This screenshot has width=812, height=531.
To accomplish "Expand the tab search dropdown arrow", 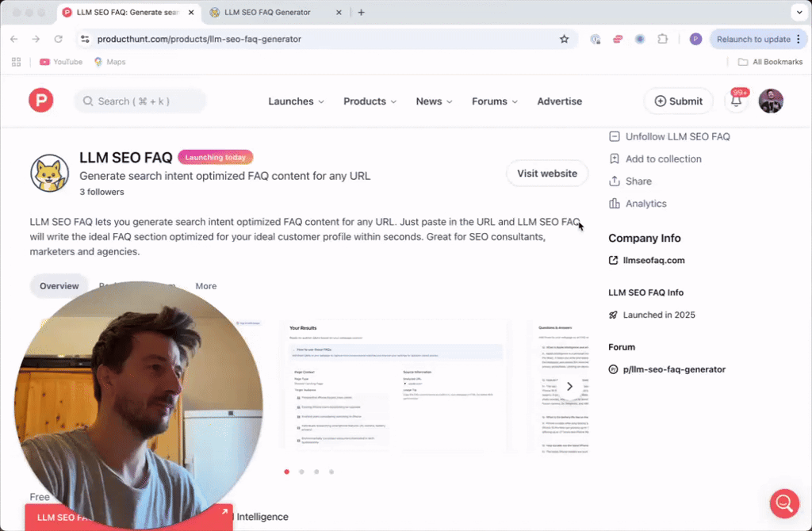I will click(799, 13).
